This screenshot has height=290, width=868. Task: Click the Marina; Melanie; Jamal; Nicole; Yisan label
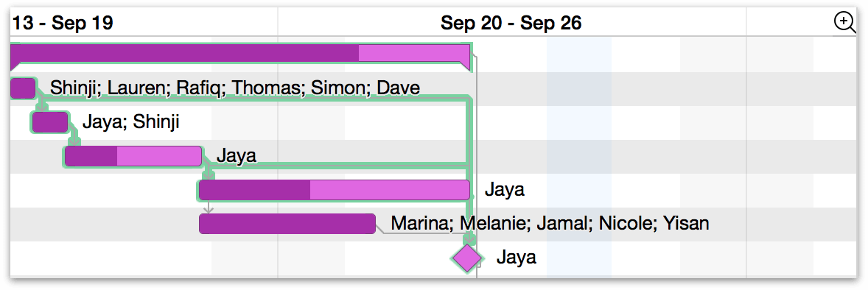(x=550, y=224)
